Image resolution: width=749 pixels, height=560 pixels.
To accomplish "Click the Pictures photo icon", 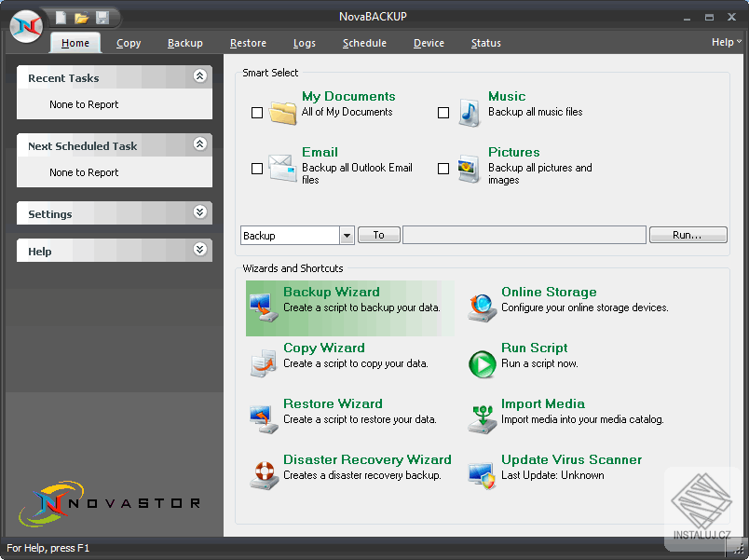I will tap(469, 169).
